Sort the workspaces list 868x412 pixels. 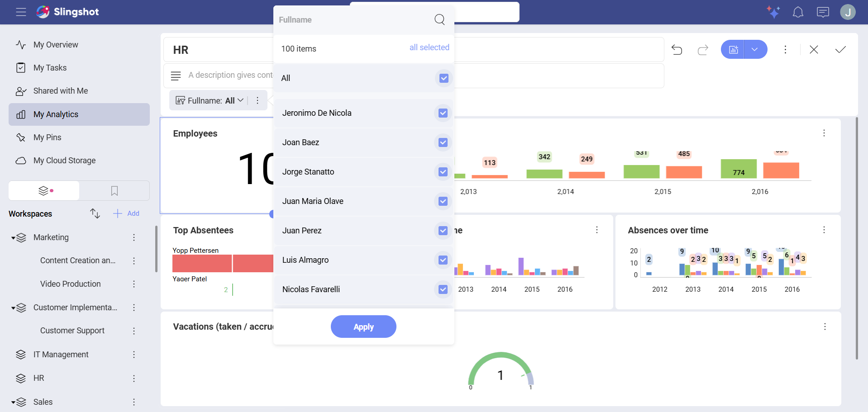tap(95, 213)
